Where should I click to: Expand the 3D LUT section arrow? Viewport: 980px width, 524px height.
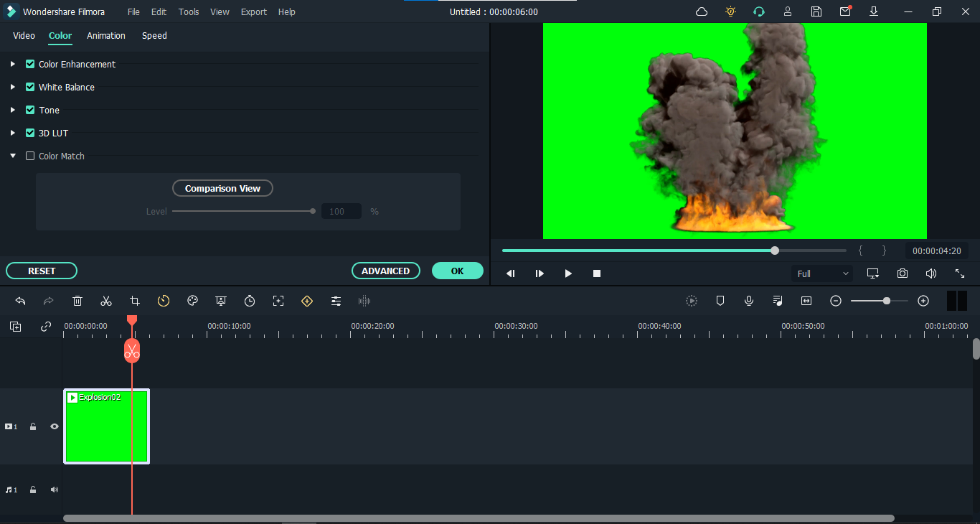13,133
